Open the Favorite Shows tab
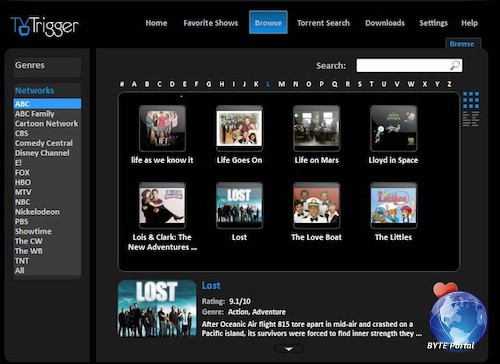Viewport: 500px width, 364px height. 211,23
